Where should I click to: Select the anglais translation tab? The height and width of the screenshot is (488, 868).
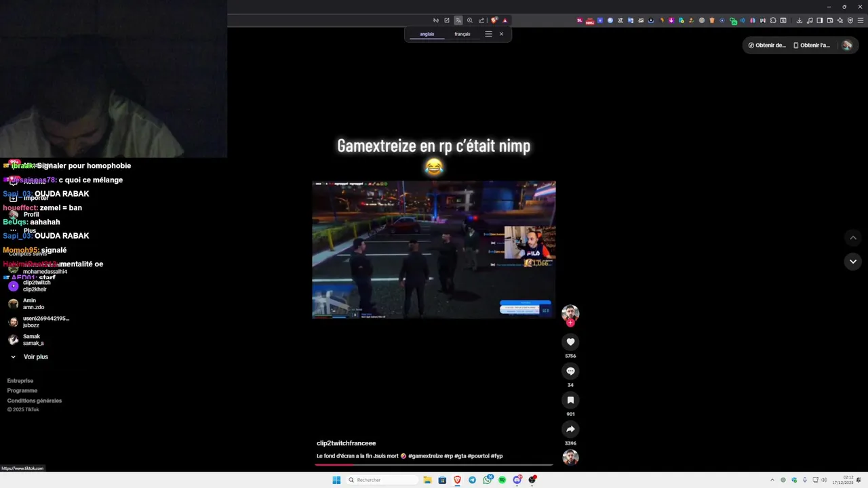[427, 34]
